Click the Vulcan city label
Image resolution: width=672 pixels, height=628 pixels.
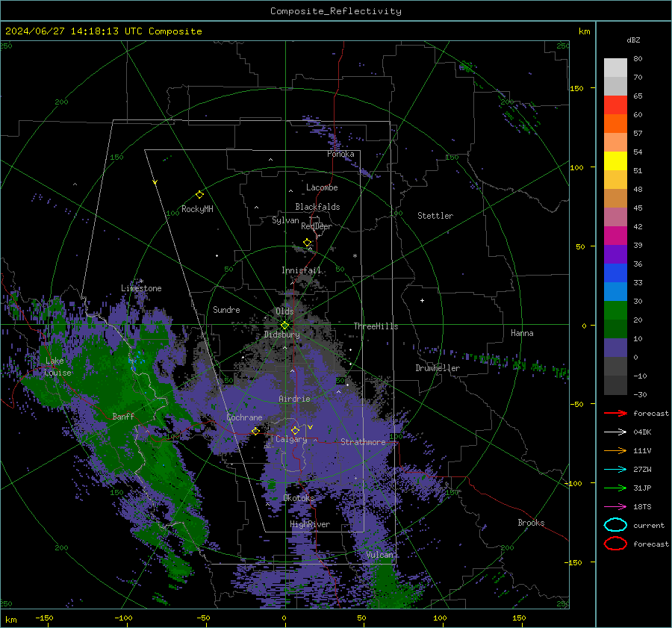[x=380, y=555]
